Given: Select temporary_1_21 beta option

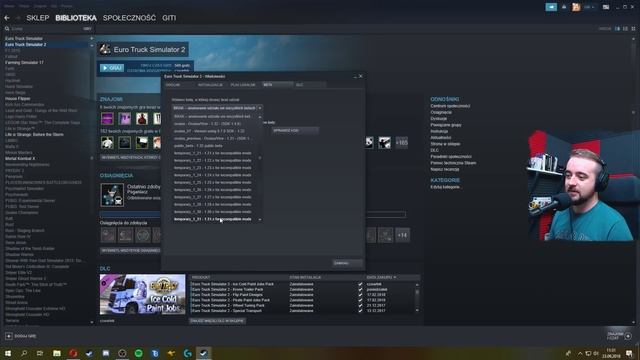Looking at the screenshot, I should 214,153.
